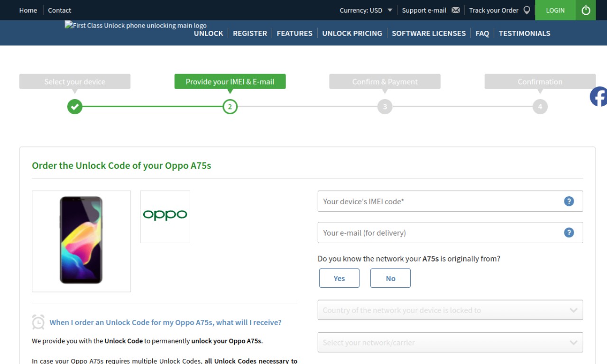Expand the country of network dropdown
Viewport: 607px width, 364px height.
450,310
